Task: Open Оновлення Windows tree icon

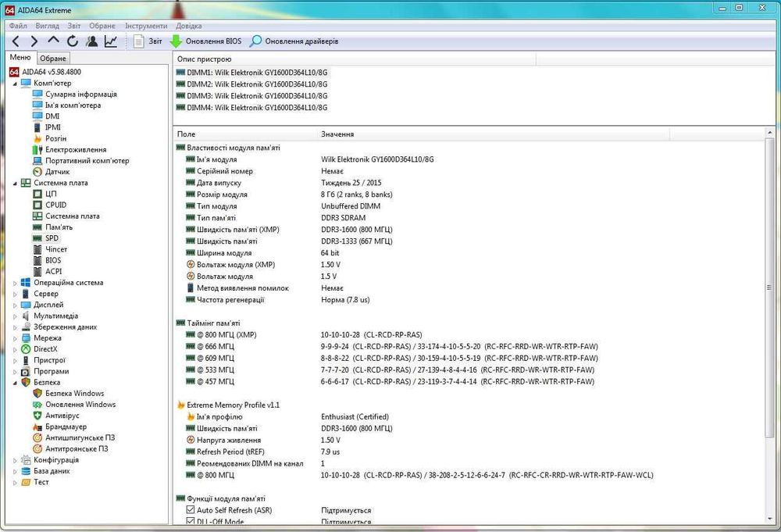Action: (x=37, y=405)
